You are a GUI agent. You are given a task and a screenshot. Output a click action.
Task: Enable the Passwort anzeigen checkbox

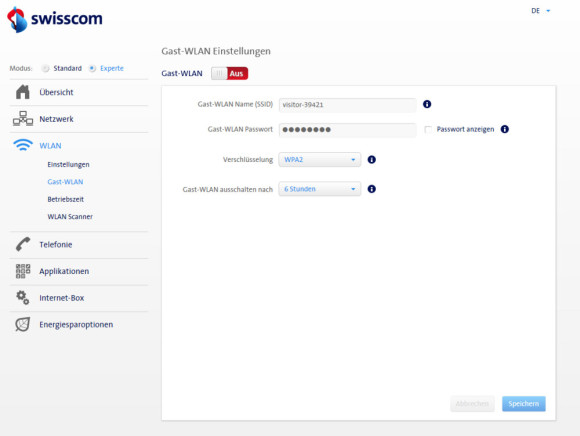click(x=428, y=129)
